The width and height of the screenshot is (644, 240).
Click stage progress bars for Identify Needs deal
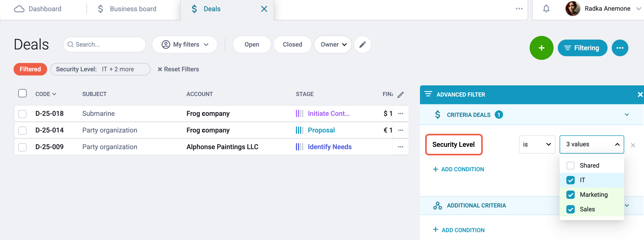pos(300,147)
